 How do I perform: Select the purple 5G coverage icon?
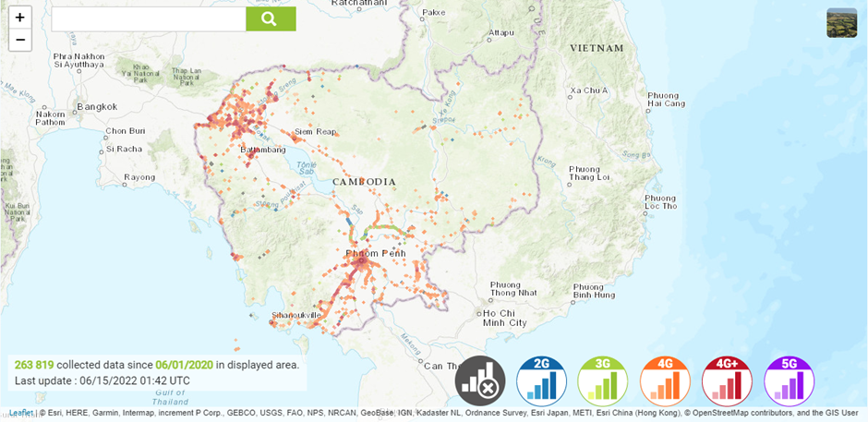click(790, 381)
